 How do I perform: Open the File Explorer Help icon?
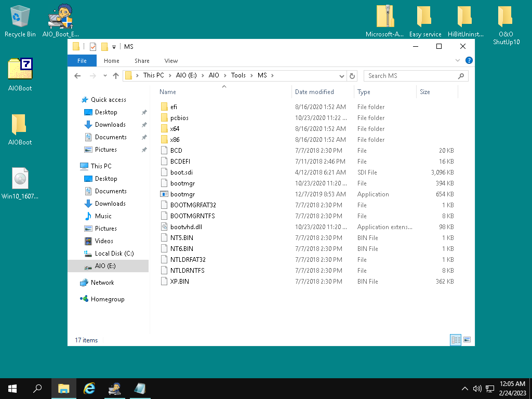click(469, 61)
